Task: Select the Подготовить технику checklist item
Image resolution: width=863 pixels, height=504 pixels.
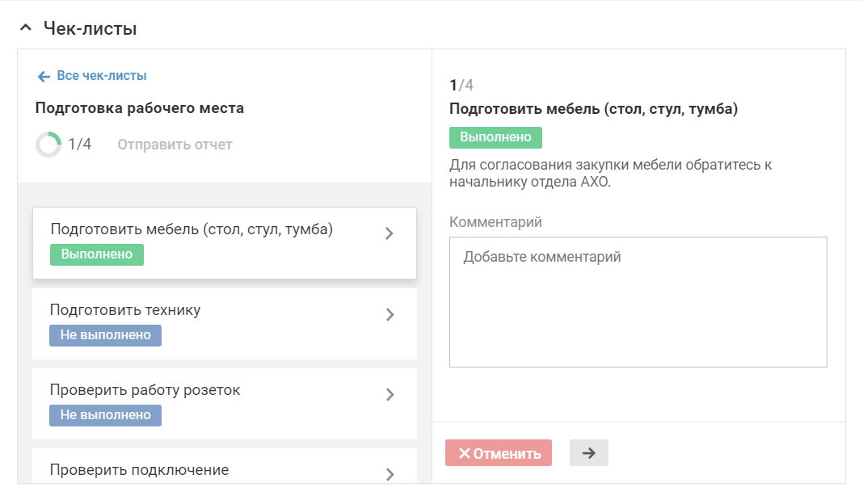Action: point(125,310)
